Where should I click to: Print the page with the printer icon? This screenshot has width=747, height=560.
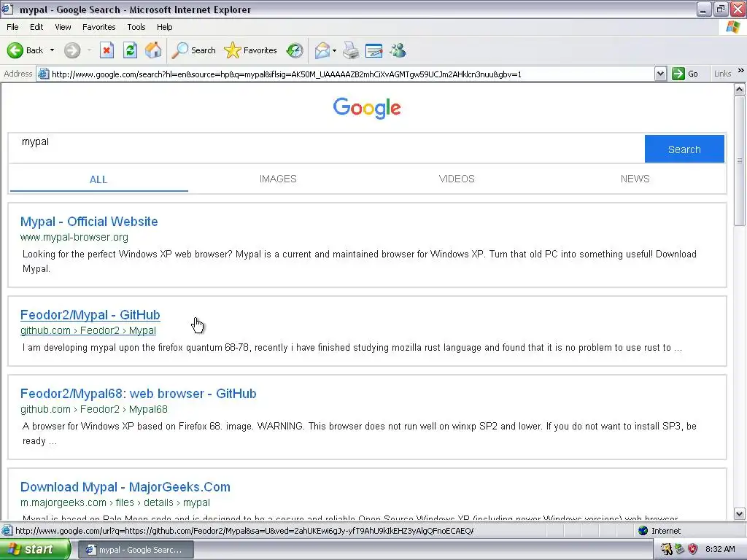click(x=351, y=50)
